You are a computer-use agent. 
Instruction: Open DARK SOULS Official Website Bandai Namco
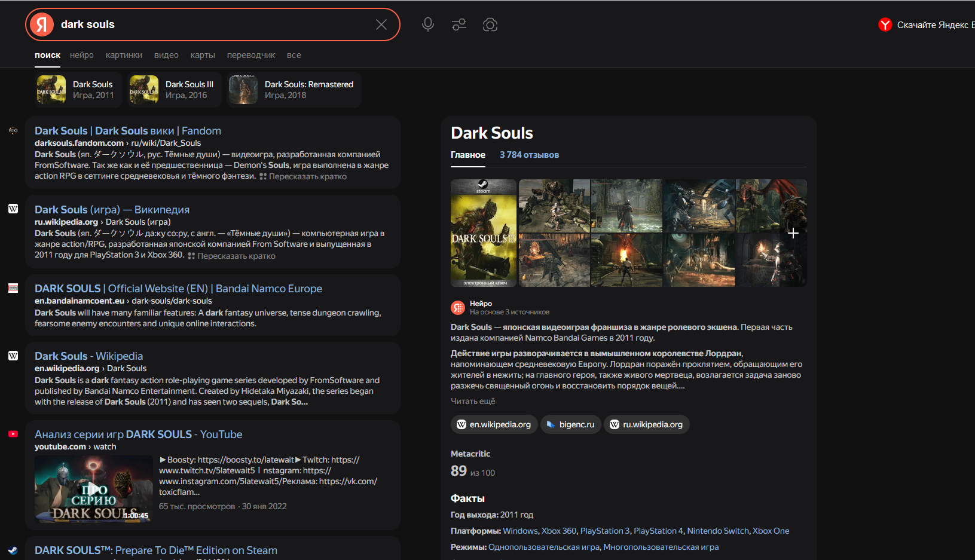[x=178, y=289]
